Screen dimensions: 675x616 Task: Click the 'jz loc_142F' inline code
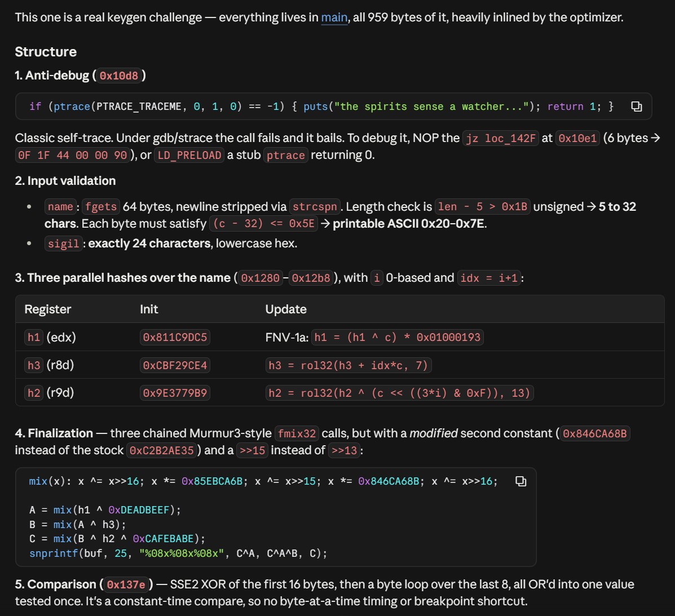click(501, 138)
